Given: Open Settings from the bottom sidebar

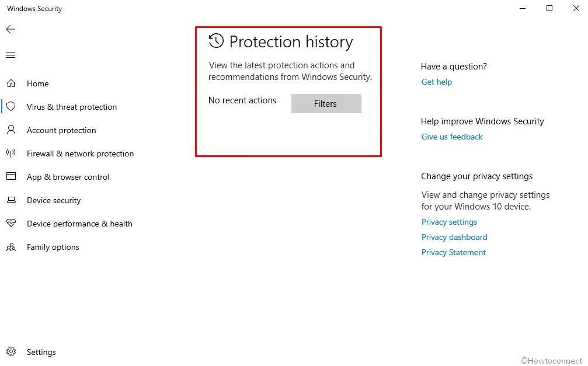Looking at the screenshot, I should coord(41,352).
